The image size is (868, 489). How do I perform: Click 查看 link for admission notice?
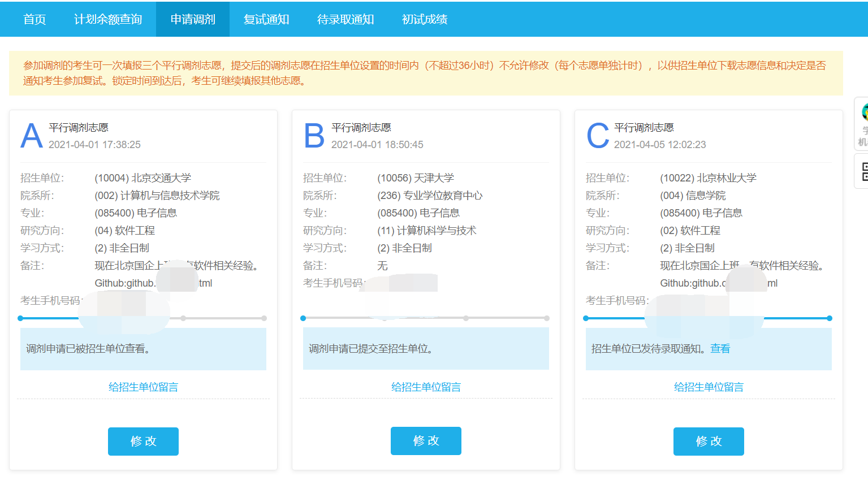pyautogui.click(x=720, y=349)
